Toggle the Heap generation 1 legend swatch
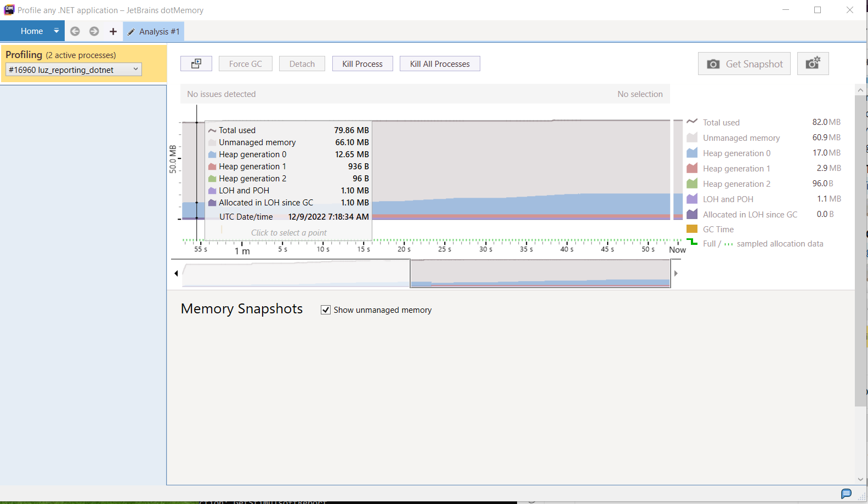The height and width of the screenshot is (504, 868). point(692,168)
